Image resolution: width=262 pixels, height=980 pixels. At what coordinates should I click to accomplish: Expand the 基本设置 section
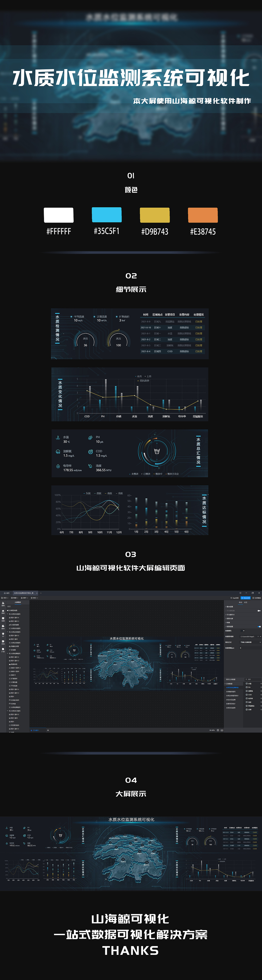tap(229, 607)
